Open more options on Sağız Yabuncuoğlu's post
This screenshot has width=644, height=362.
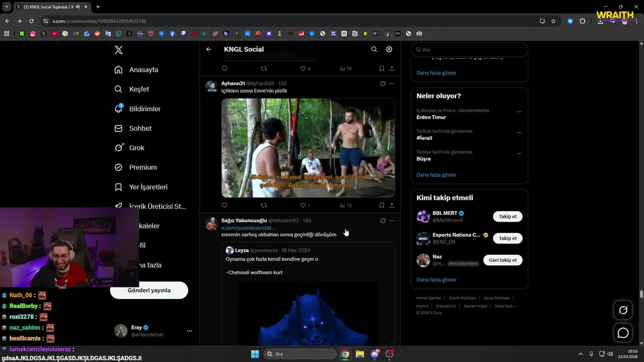point(392,221)
